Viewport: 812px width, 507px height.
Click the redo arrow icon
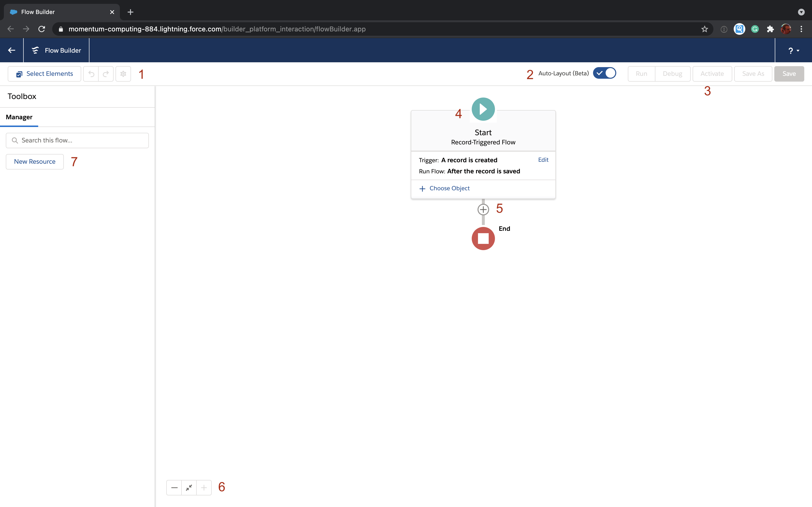(106, 74)
